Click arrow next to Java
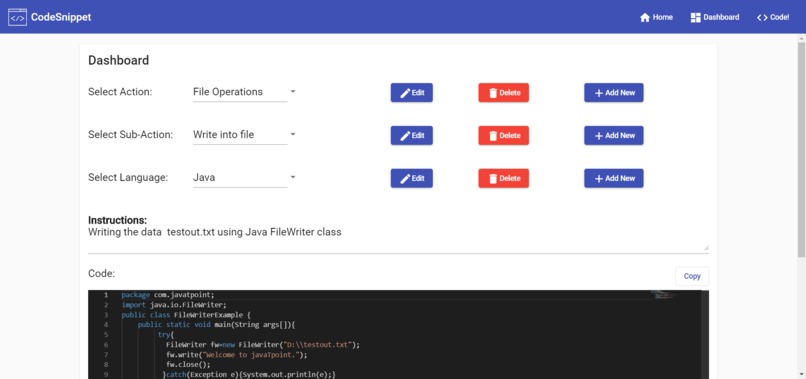 pyautogui.click(x=292, y=177)
